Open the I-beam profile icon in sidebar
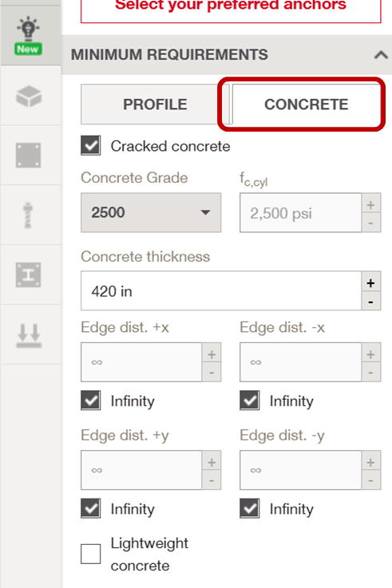The image size is (392, 588). pyautogui.click(x=29, y=275)
